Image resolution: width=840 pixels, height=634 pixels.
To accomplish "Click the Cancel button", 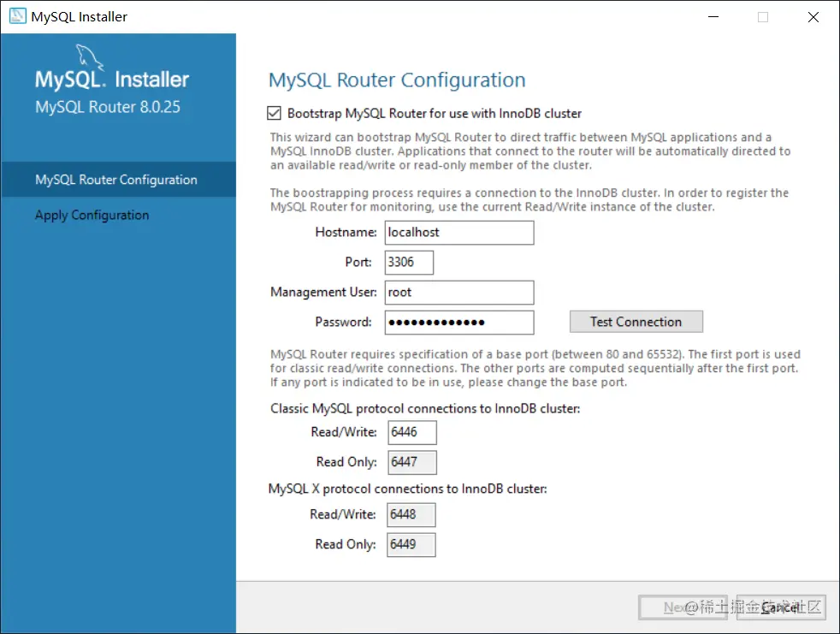I will [781, 607].
